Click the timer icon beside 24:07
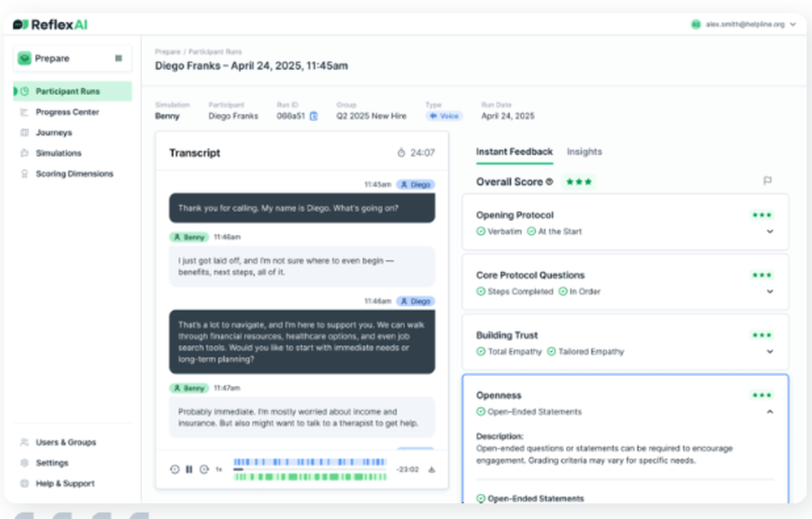 coord(401,153)
